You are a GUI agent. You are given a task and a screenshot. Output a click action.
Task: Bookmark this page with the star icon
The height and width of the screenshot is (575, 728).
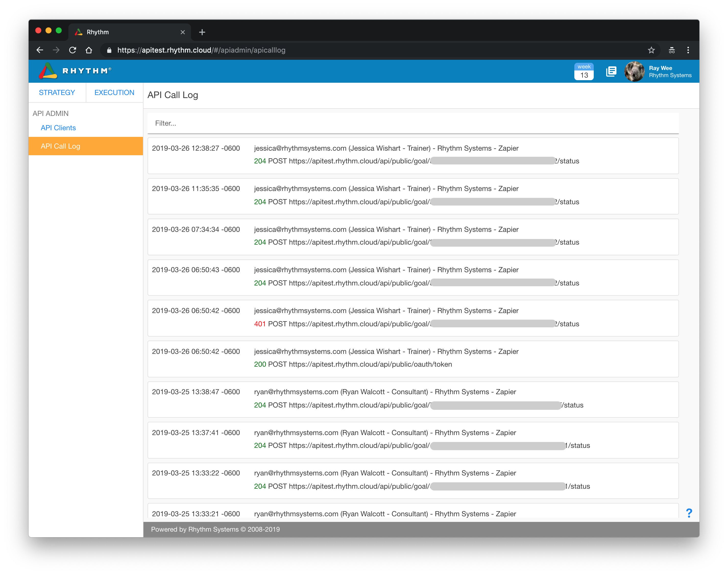coord(652,50)
